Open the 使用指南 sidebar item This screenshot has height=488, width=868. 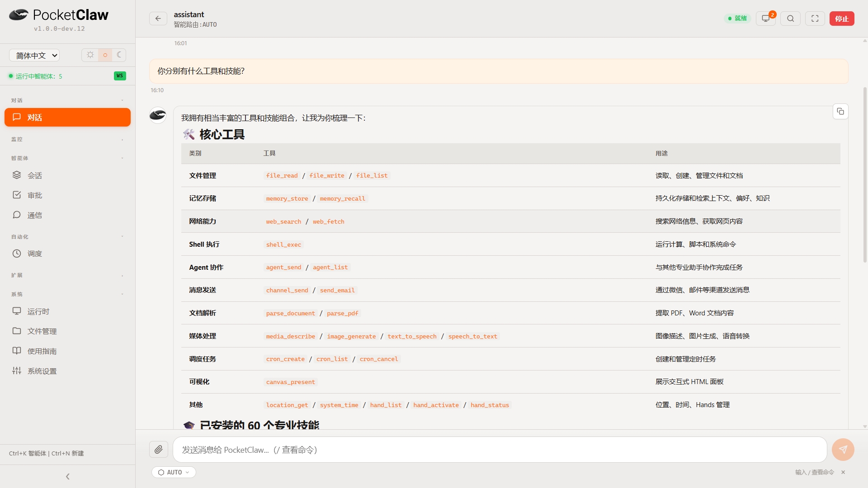pos(68,351)
